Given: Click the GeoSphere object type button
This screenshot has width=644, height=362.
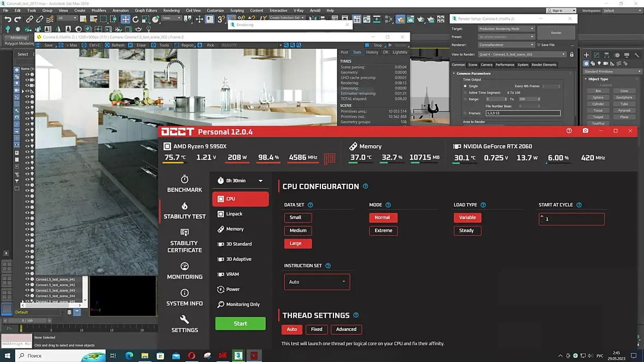Looking at the screenshot, I should tap(624, 97).
